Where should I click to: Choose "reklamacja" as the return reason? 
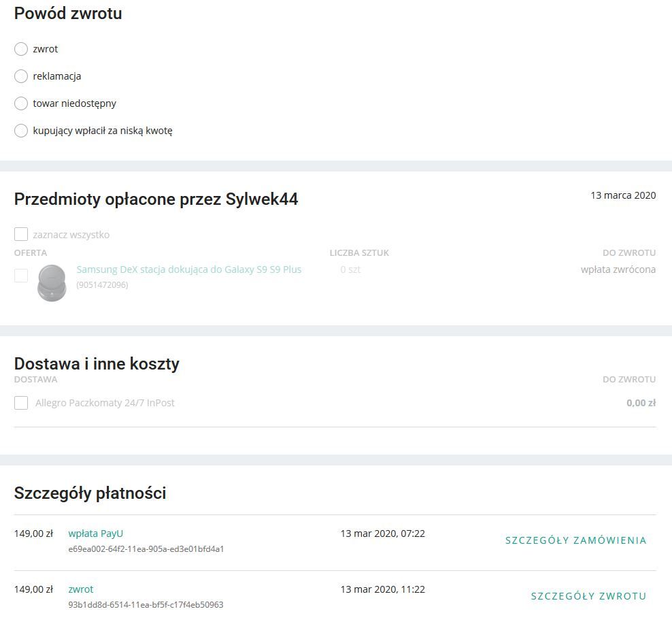pyautogui.click(x=21, y=76)
